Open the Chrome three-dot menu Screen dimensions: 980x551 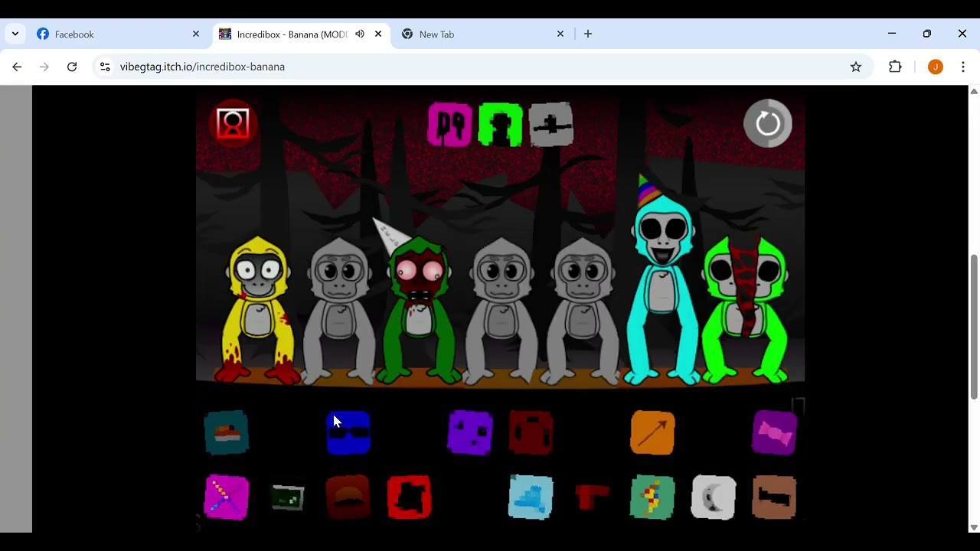pyautogui.click(x=963, y=67)
